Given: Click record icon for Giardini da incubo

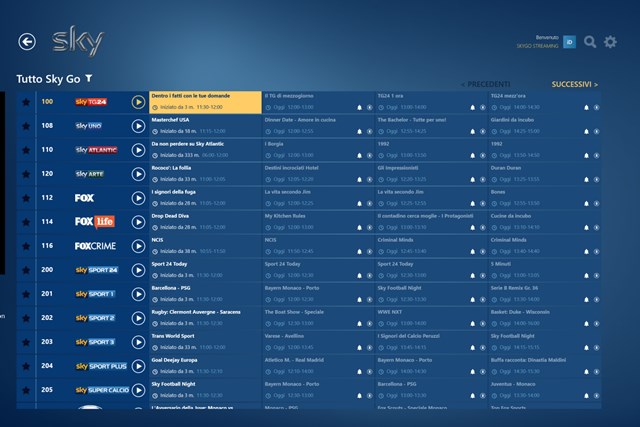Looking at the screenshot, I should coord(596,132).
